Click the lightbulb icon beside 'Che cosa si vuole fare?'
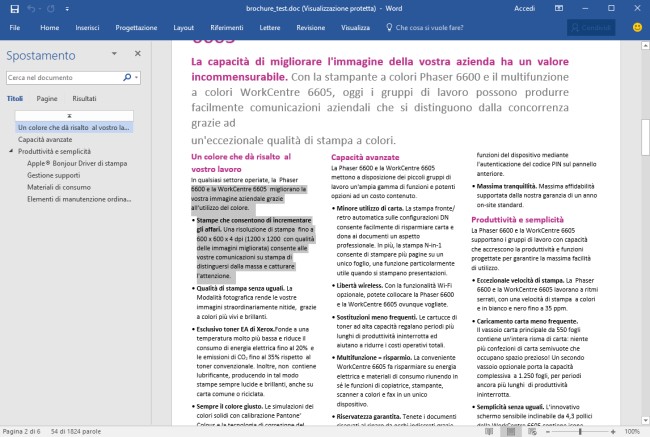The height and width of the screenshot is (437, 650). 389,27
